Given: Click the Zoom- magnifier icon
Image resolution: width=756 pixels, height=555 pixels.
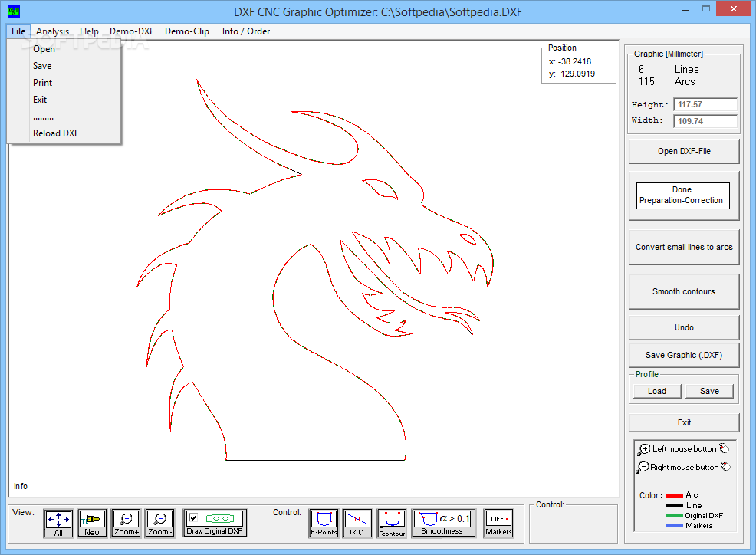Looking at the screenshot, I should tap(159, 523).
